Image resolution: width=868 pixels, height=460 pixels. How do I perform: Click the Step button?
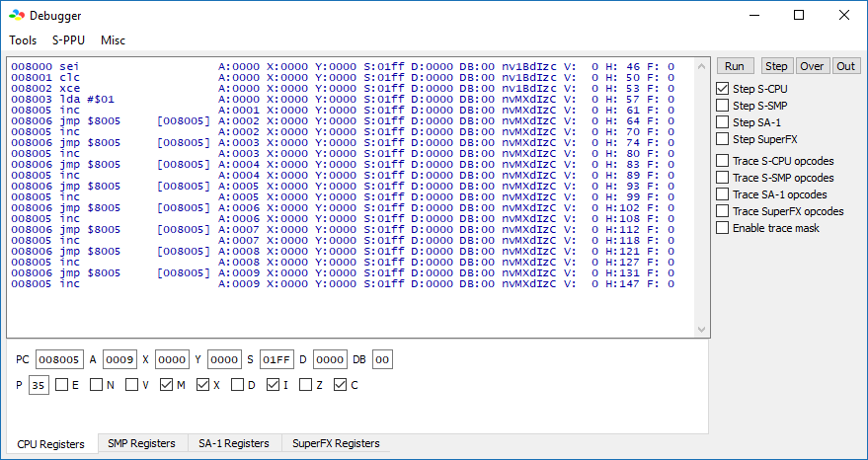[776, 66]
